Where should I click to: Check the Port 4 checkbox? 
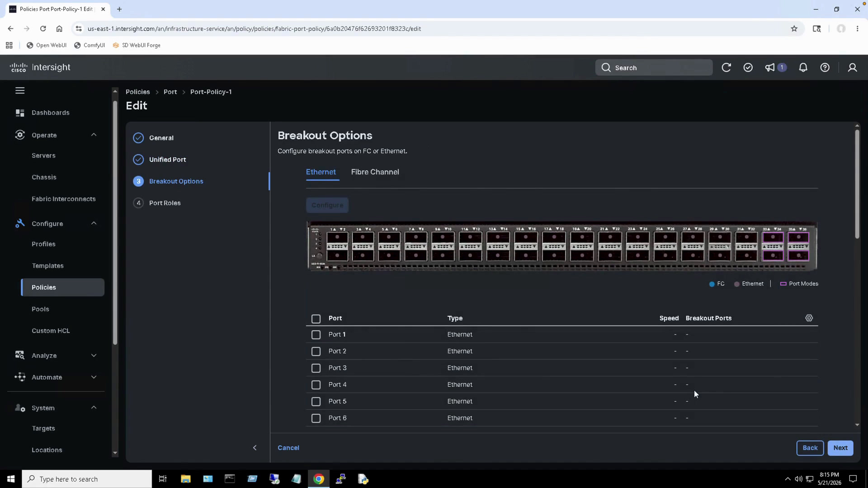point(316,385)
